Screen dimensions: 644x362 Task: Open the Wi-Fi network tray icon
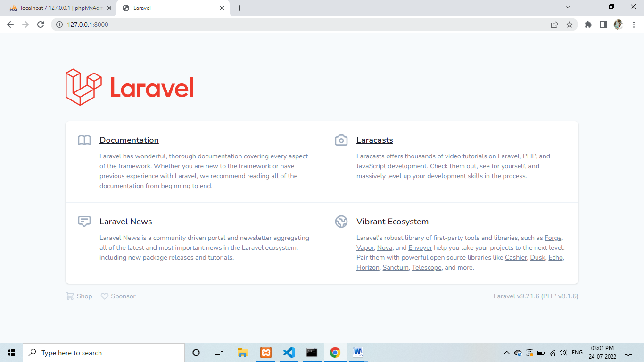(553, 353)
